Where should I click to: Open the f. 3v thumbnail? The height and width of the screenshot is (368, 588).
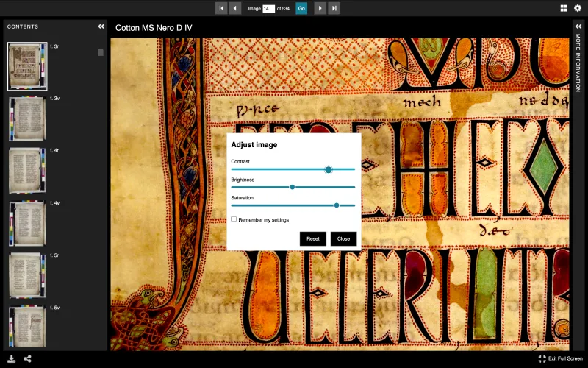tap(27, 118)
